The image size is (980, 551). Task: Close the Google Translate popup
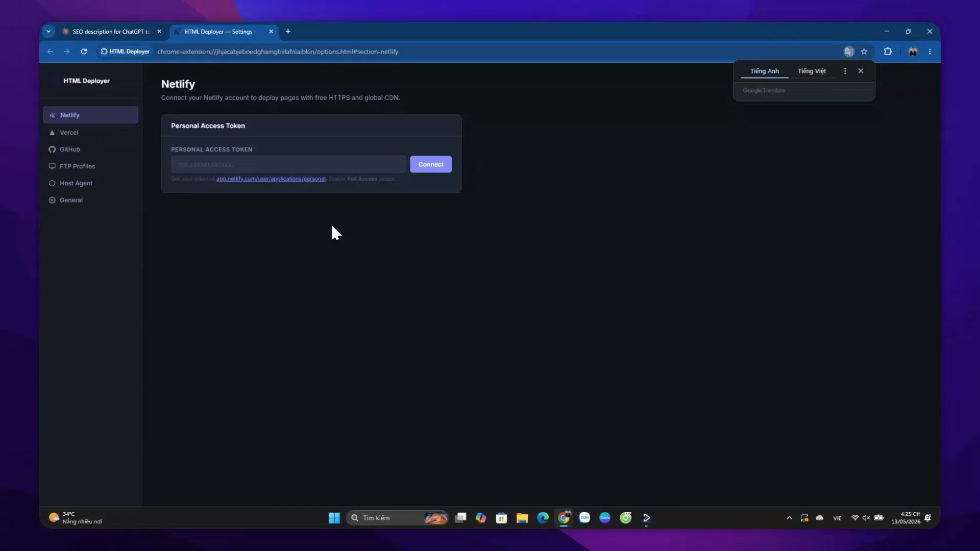861,71
